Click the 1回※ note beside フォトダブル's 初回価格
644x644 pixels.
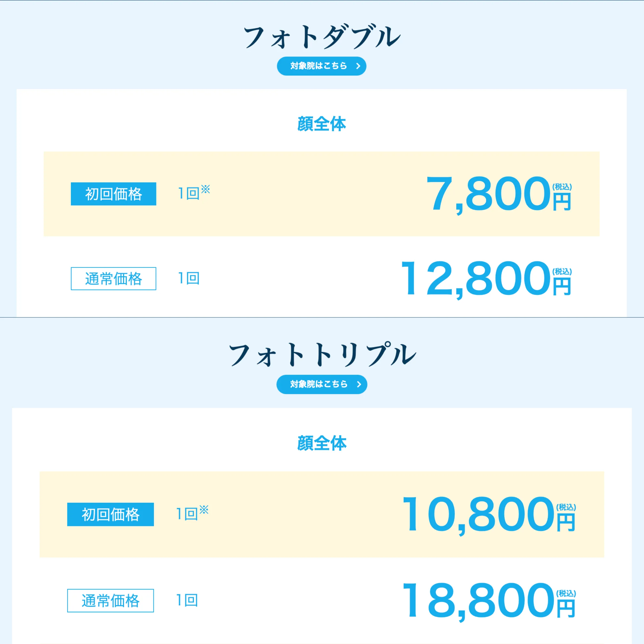pos(194,193)
